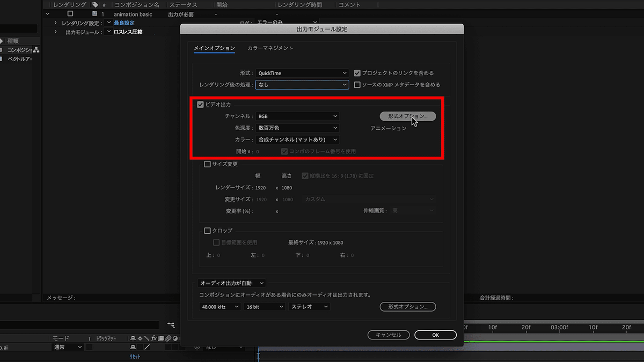
Task: Click the timeline layer search field
Action: (x=79, y=325)
